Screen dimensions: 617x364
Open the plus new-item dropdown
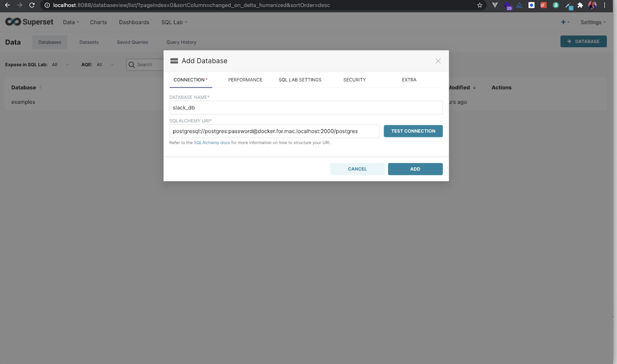click(x=565, y=22)
